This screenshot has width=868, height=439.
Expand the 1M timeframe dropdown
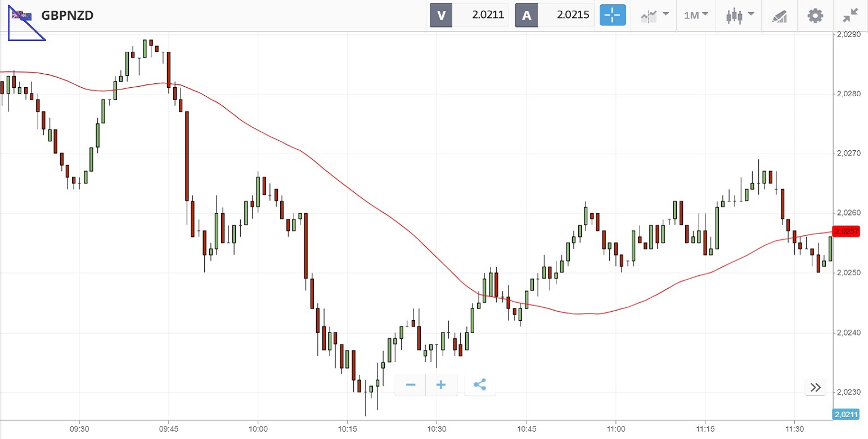(x=696, y=15)
